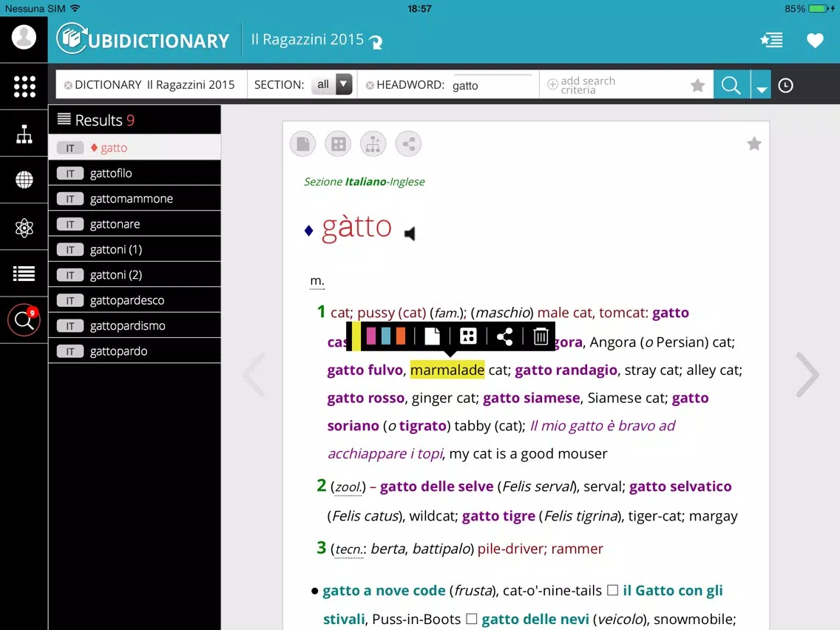Tap the phrase gatto selvatico
Viewport: 840px width, 630px height.
pyautogui.click(x=680, y=487)
